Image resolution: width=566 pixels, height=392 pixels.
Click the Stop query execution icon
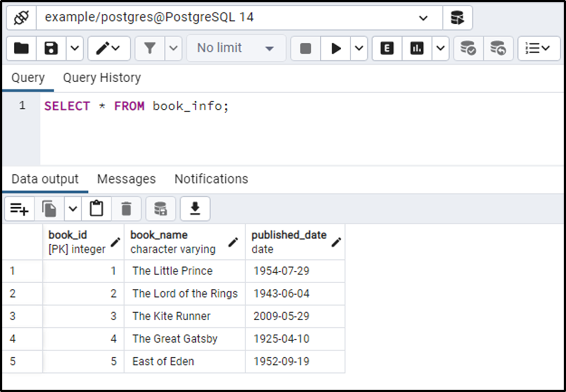click(x=305, y=49)
